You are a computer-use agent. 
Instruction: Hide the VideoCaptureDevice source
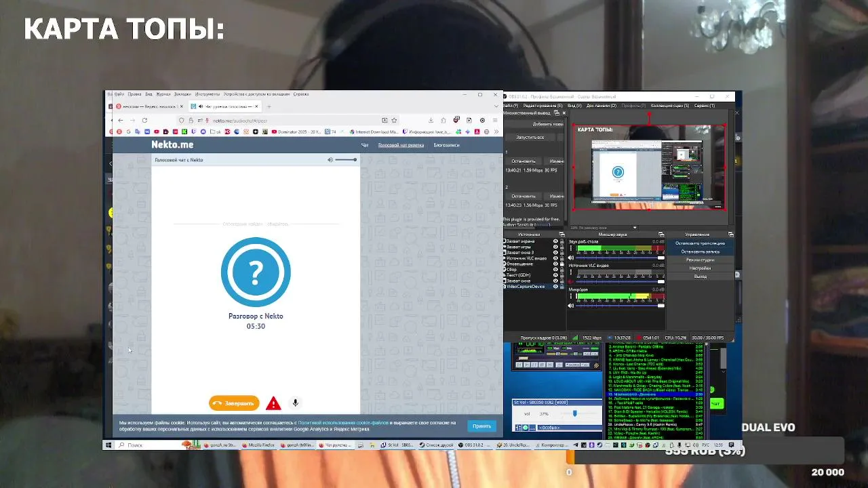(x=555, y=287)
